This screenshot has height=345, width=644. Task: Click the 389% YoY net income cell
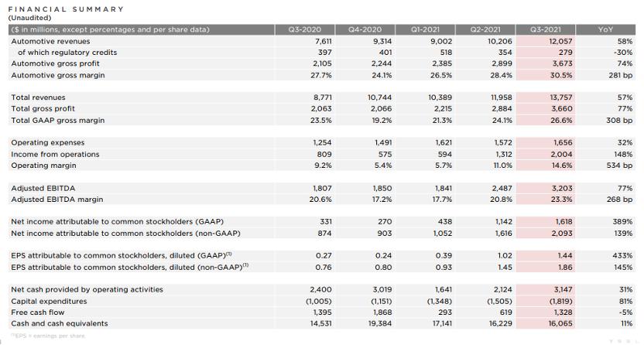[x=622, y=221]
